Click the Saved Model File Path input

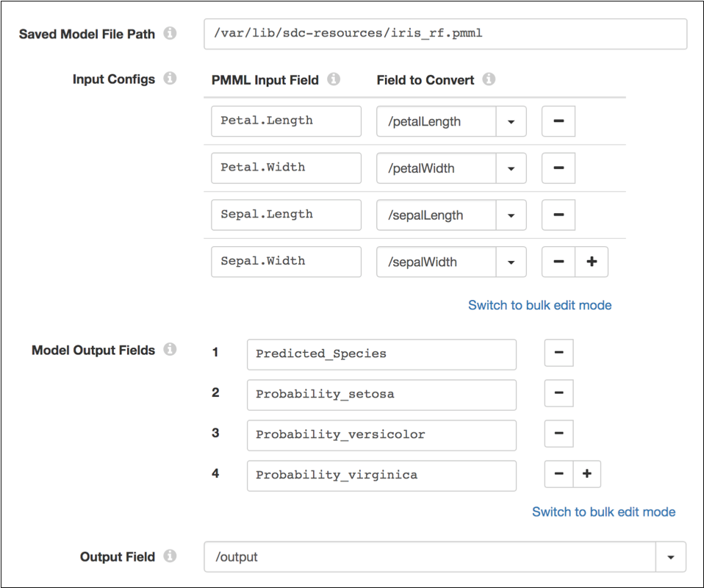point(445,34)
